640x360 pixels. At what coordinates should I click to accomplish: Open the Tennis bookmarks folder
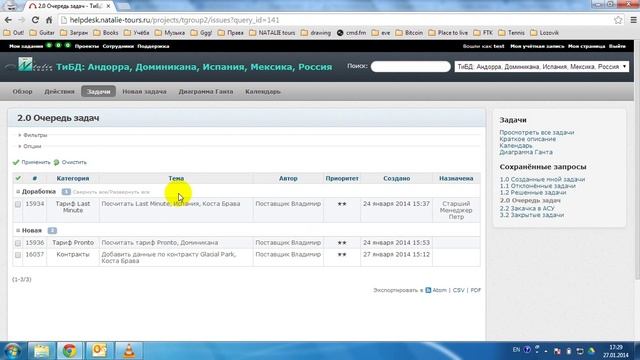pos(511,33)
